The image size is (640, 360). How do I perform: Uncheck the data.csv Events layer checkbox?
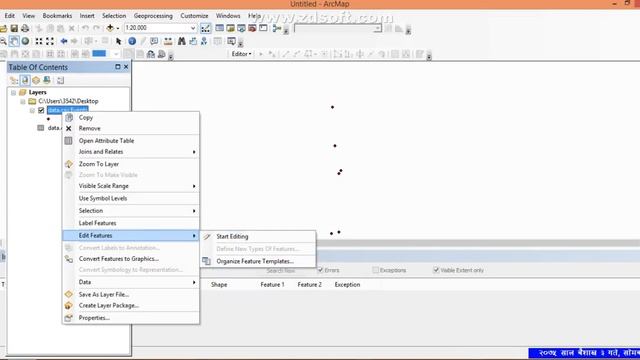point(41,111)
